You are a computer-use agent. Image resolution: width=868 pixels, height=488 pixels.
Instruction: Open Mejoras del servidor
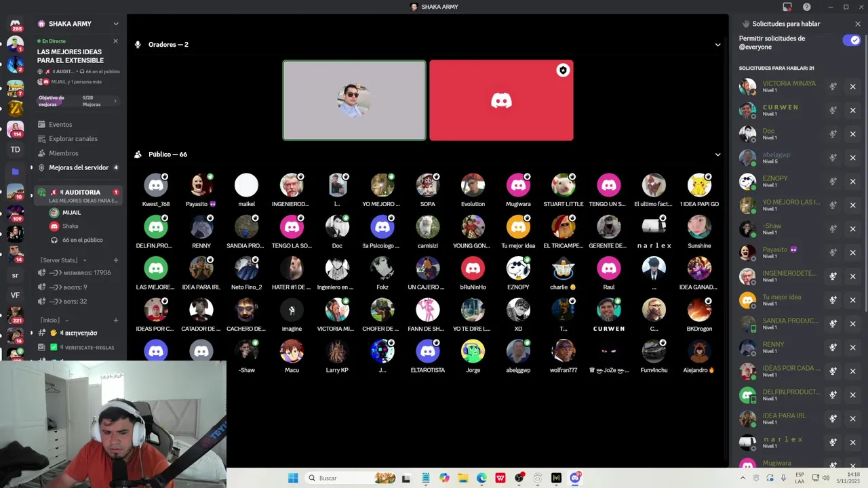[78, 167]
